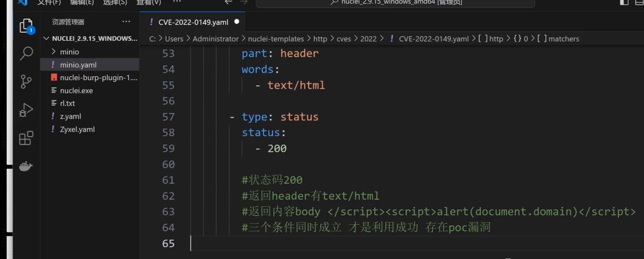Screen dimensions: 644x259
Task: Open the Source Control view icon
Action: click(x=26, y=82)
